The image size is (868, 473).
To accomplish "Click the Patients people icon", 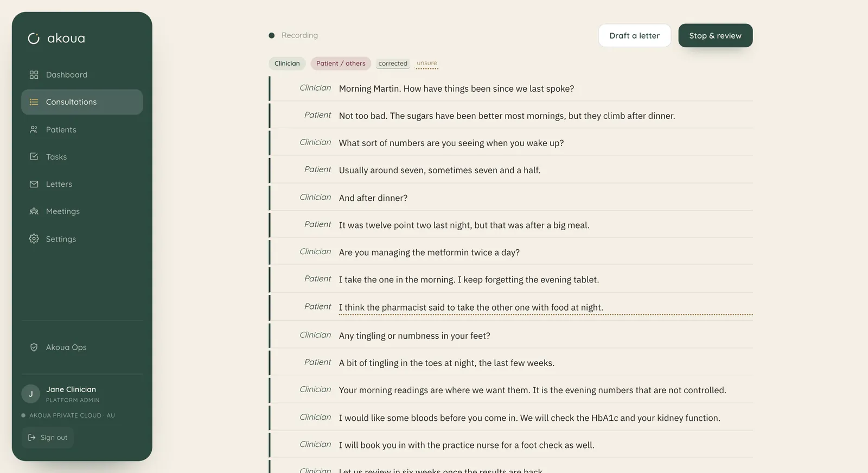I will (x=34, y=129).
